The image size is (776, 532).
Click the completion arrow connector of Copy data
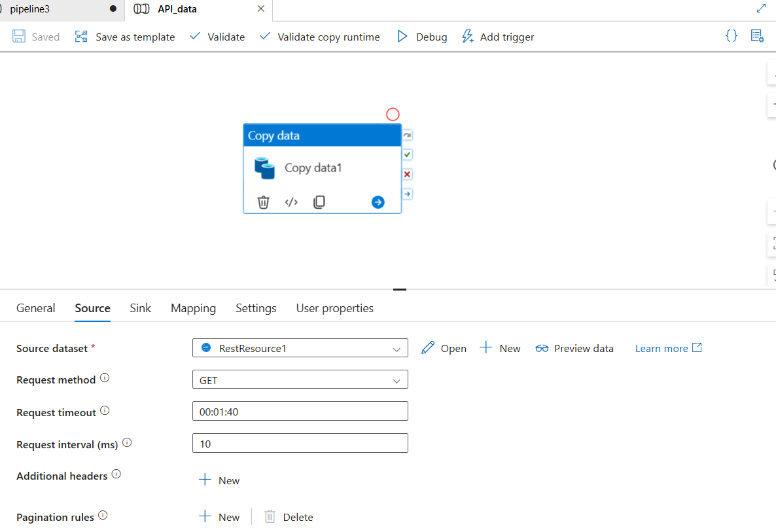click(407, 194)
